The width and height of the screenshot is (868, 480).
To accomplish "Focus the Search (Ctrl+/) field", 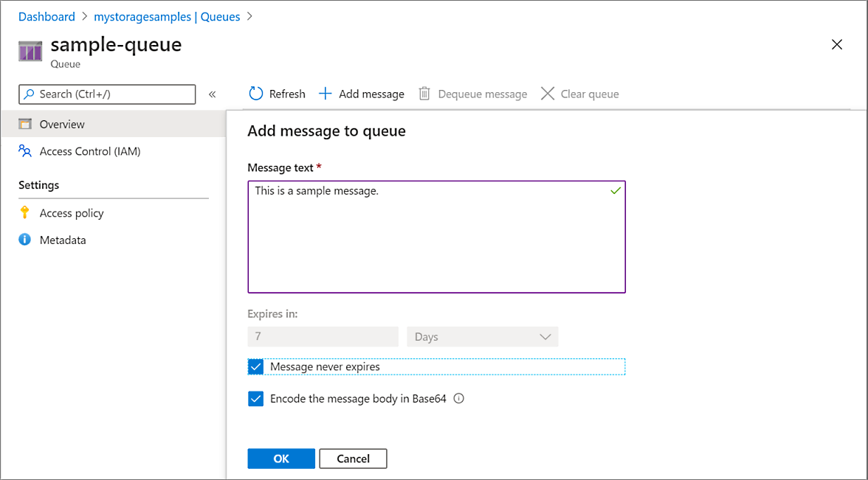I will pyautogui.click(x=107, y=94).
